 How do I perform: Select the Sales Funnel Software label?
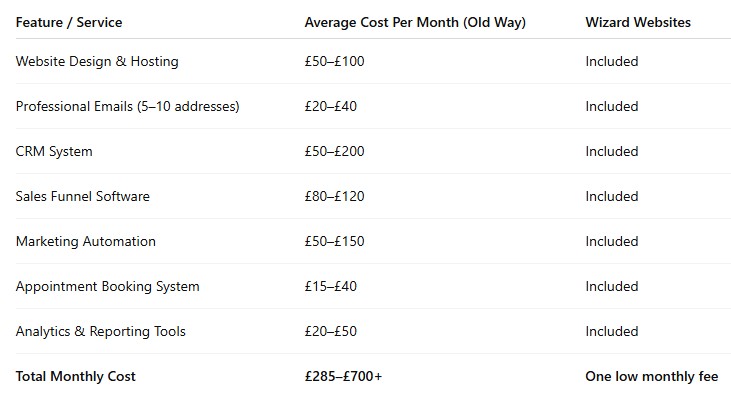83,196
